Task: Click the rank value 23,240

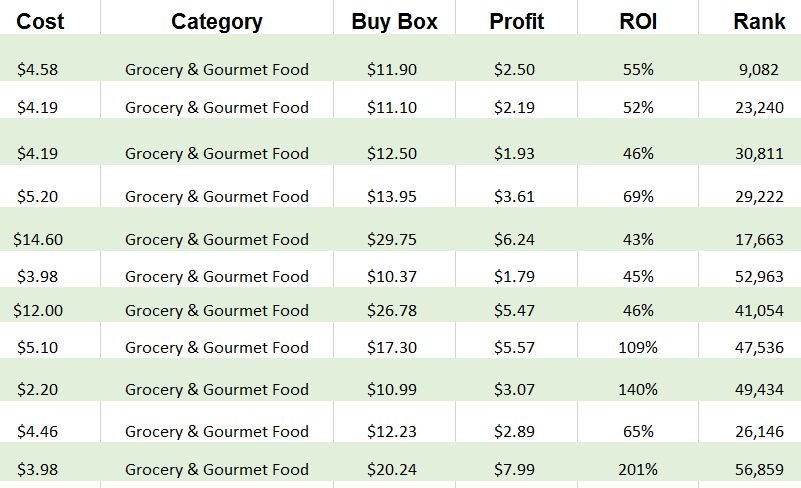Action: pos(759,107)
